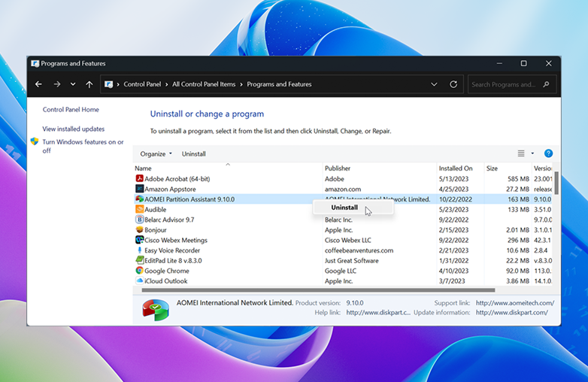Click the Just Great Software publisher cell

point(351,260)
